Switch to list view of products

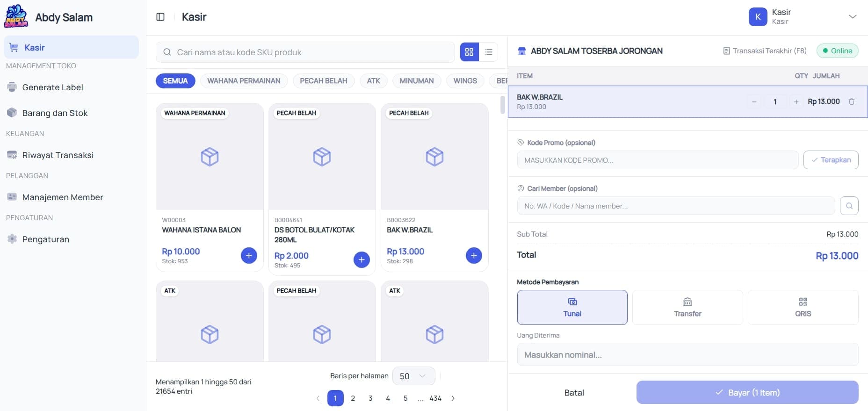pyautogui.click(x=488, y=52)
